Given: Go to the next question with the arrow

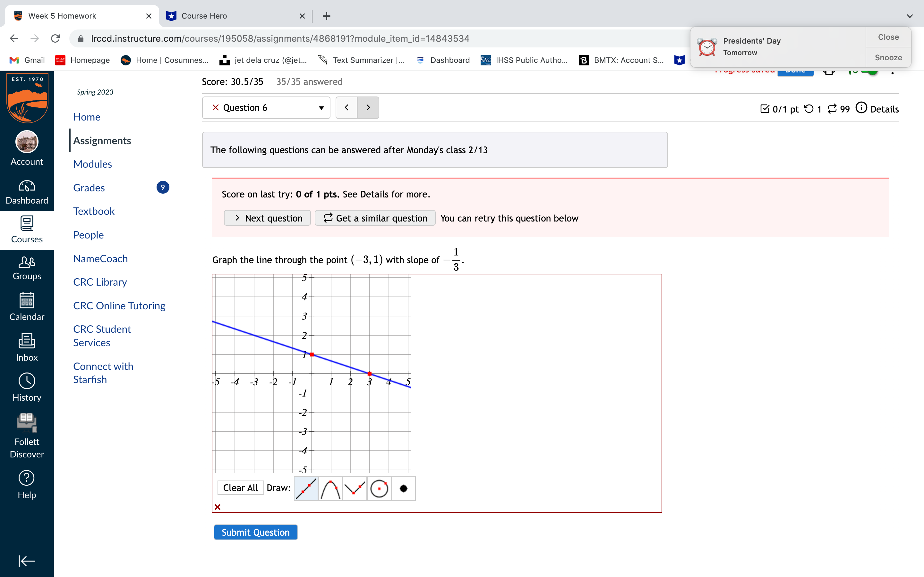Looking at the screenshot, I should coord(368,108).
